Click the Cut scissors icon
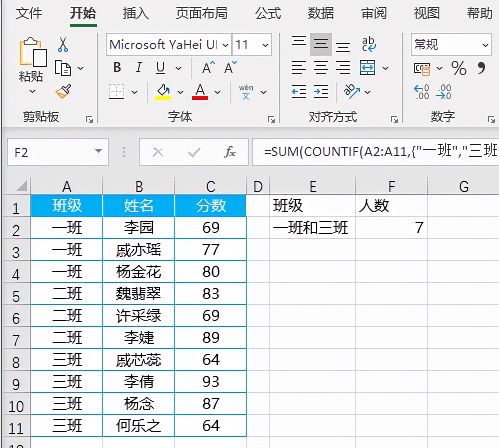This screenshot has height=448, width=499. (x=62, y=44)
